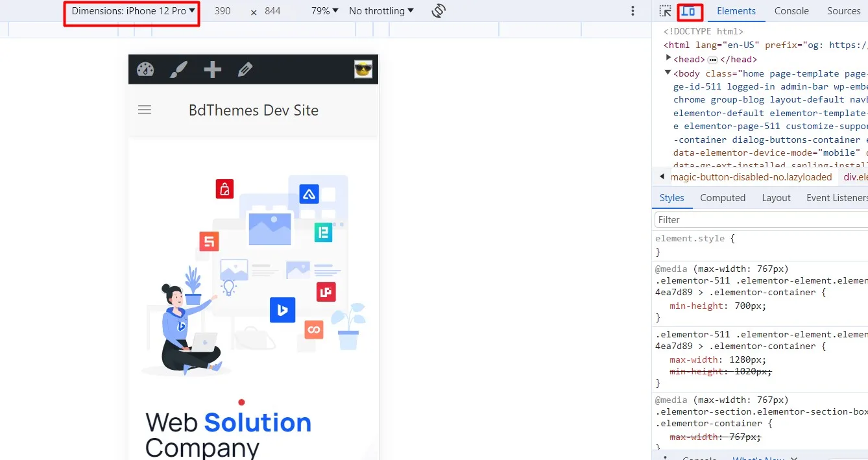868x460 pixels.
Task: Open the Event Listeners pane tab
Action: [x=837, y=198]
